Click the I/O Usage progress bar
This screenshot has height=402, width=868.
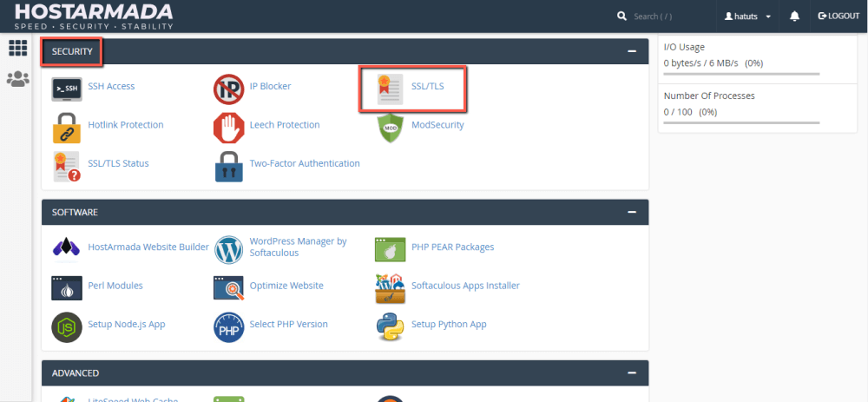741,74
